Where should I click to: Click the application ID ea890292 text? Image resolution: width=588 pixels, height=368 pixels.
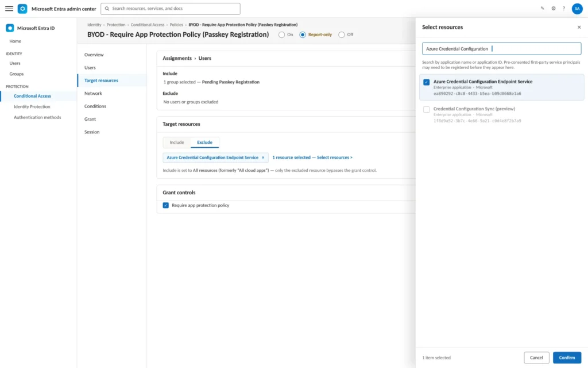tap(477, 94)
